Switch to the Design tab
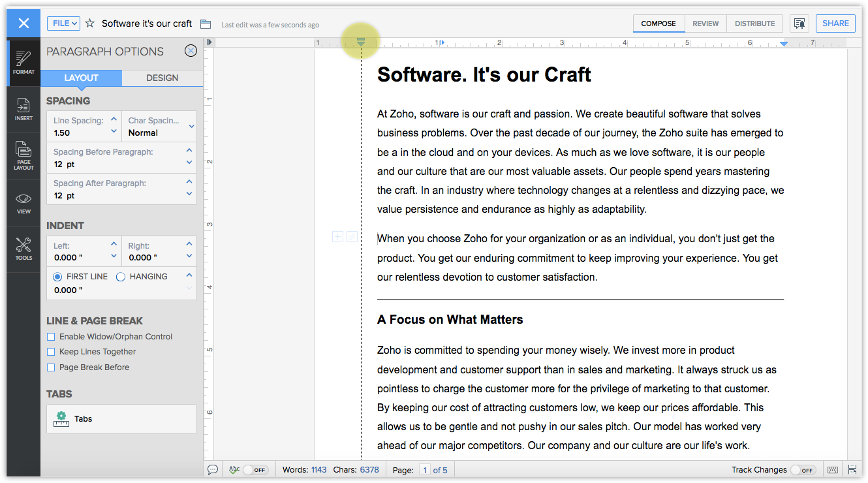This screenshot has width=868, height=483. (x=162, y=78)
